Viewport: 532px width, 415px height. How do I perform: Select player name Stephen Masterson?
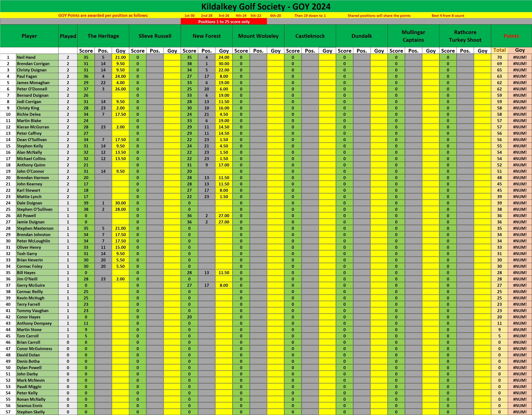[37, 228]
